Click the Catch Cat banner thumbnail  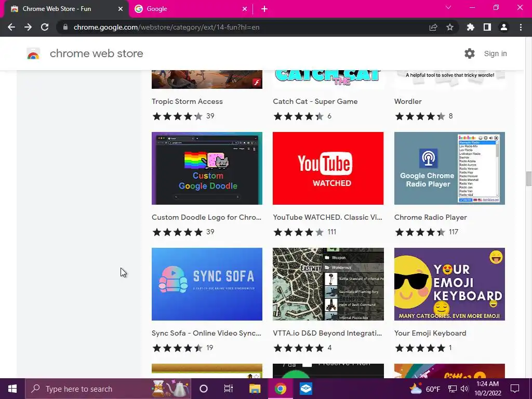(328, 79)
